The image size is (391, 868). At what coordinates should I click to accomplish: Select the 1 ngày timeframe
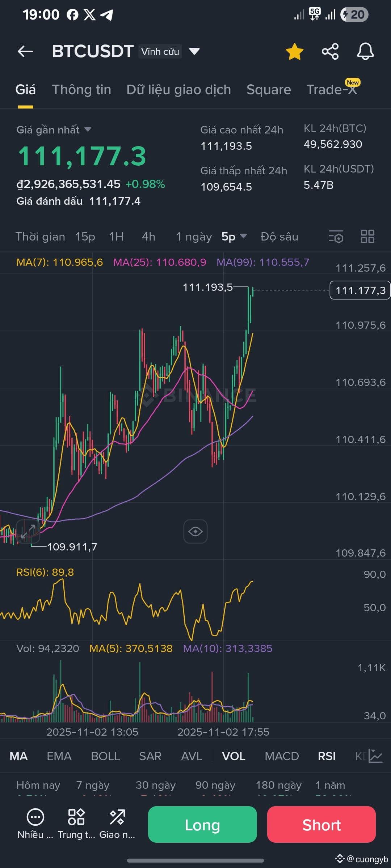pos(194,237)
